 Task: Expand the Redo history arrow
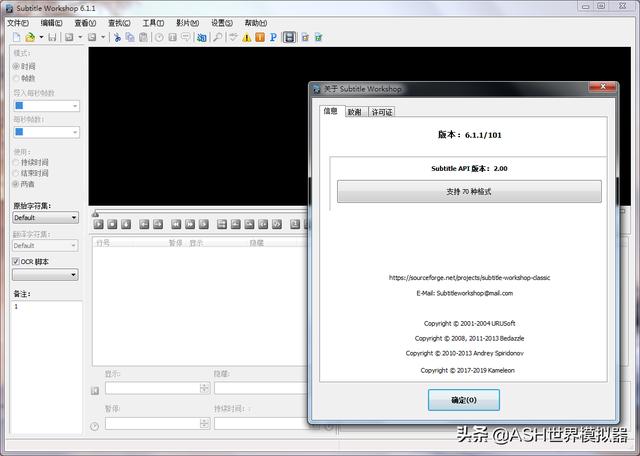point(103,38)
